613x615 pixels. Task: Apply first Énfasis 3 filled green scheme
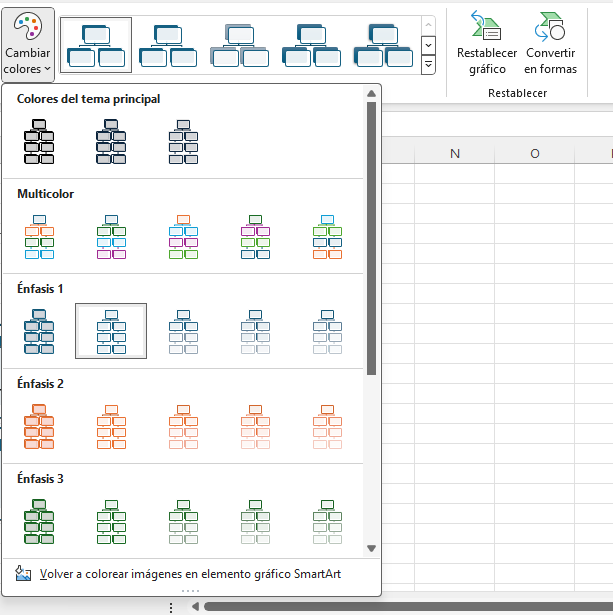click(39, 522)
